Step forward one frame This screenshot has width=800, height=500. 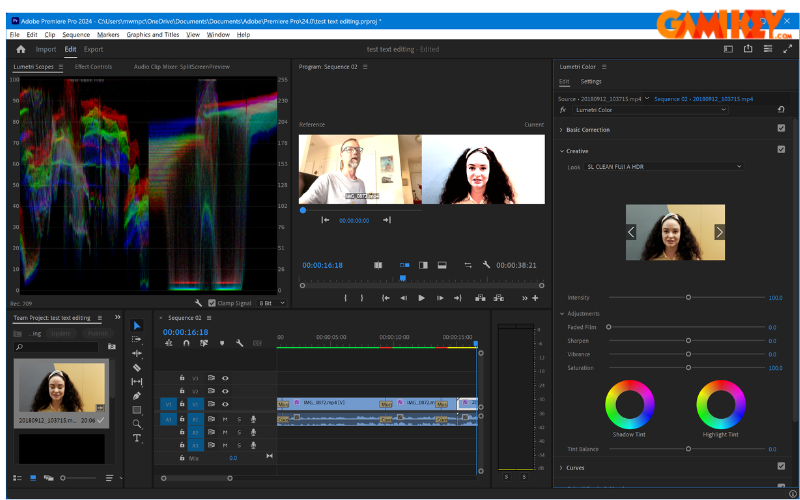[x=440, y=298]
